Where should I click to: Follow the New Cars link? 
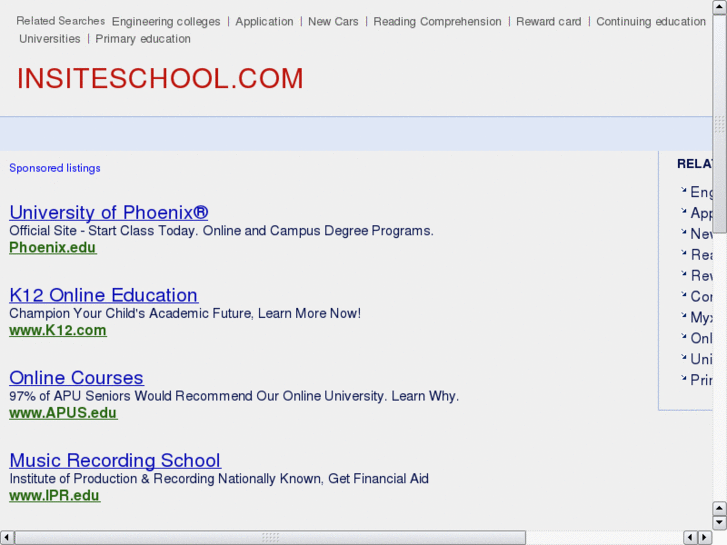pos(333,22)
